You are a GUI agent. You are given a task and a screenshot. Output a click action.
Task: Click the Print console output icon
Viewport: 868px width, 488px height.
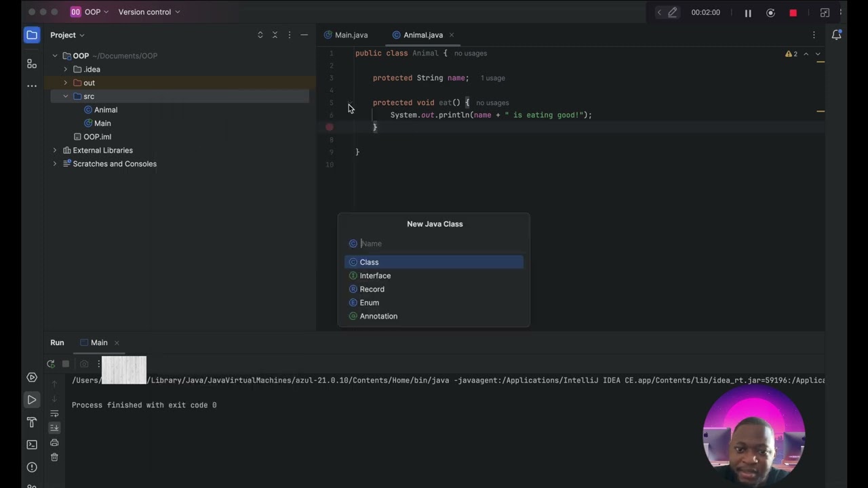pyautogui.click(x=55, y=443)
